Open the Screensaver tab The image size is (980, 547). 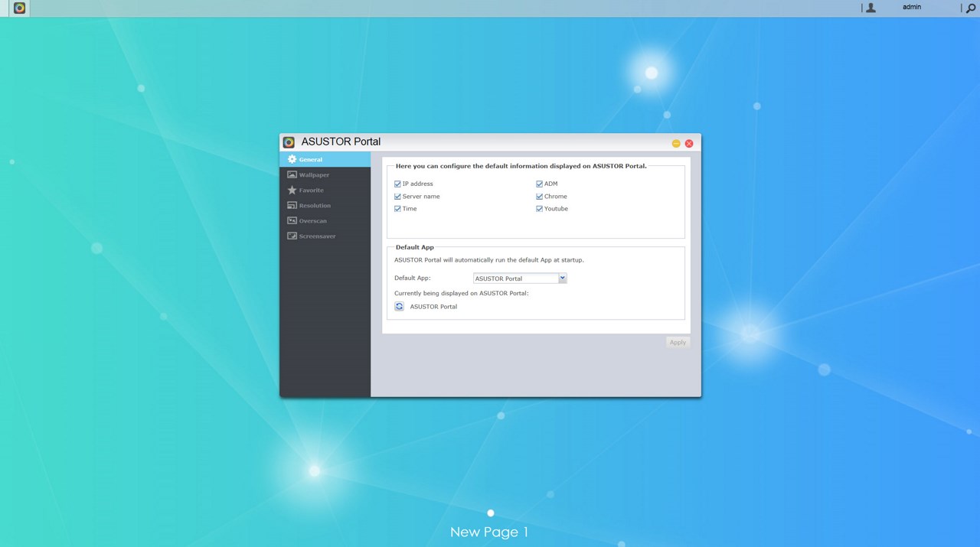tap(325, 236)
